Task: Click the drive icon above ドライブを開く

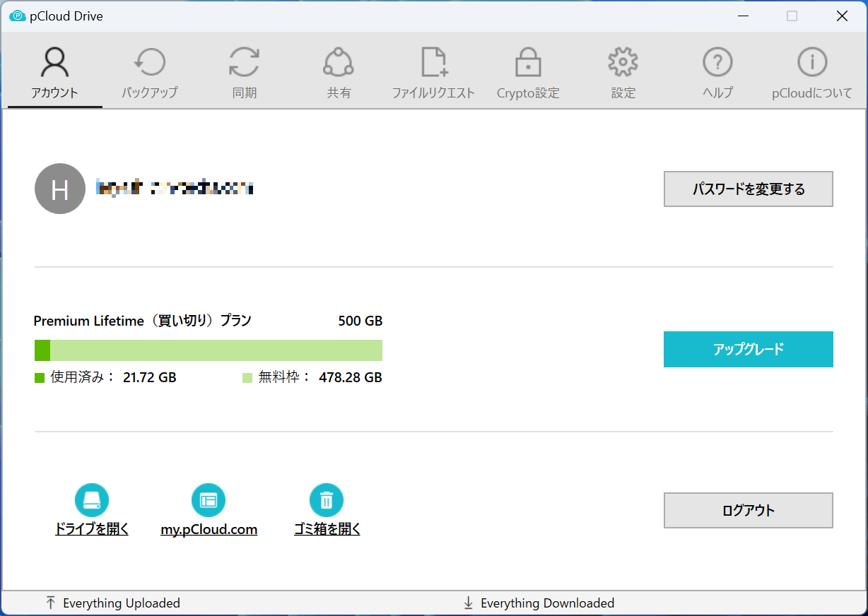Action: pyautogui.click(x=92, y=501)
